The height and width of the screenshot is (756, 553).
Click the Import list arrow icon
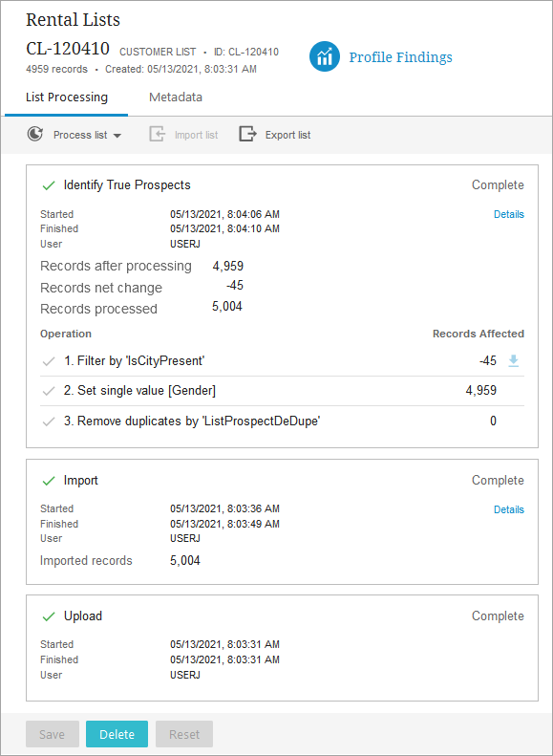pyautogui.click(x=157, y=135)
